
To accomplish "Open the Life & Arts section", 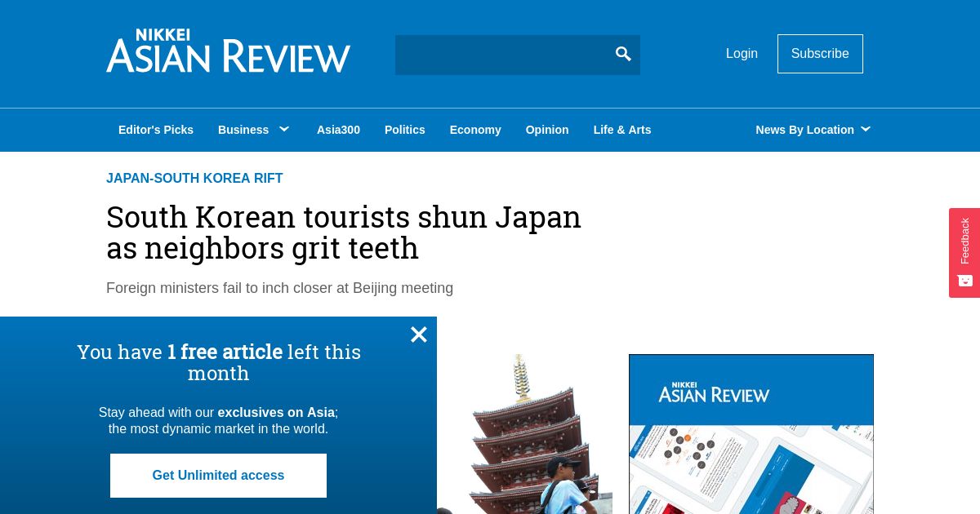I will click(x=622, y=130).
